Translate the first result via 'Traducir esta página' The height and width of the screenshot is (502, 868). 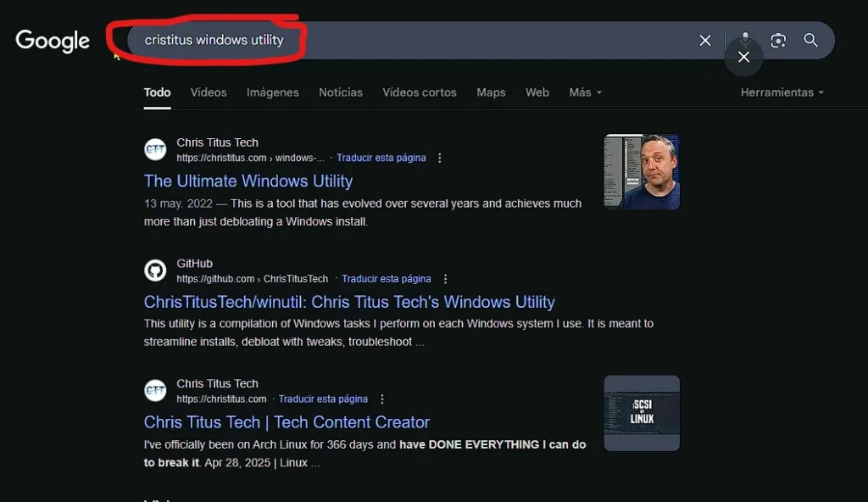tap(381, 158)
